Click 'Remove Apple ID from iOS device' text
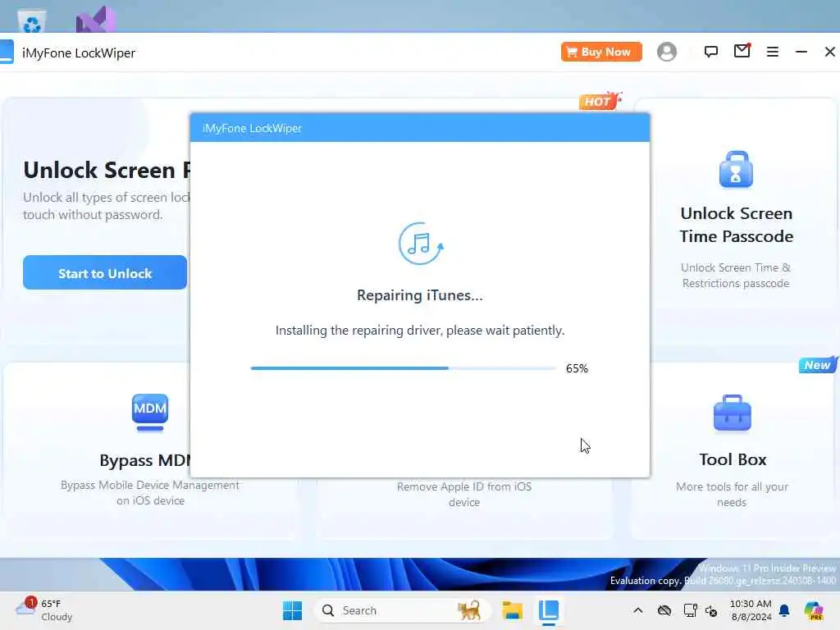 click(464, 495)
